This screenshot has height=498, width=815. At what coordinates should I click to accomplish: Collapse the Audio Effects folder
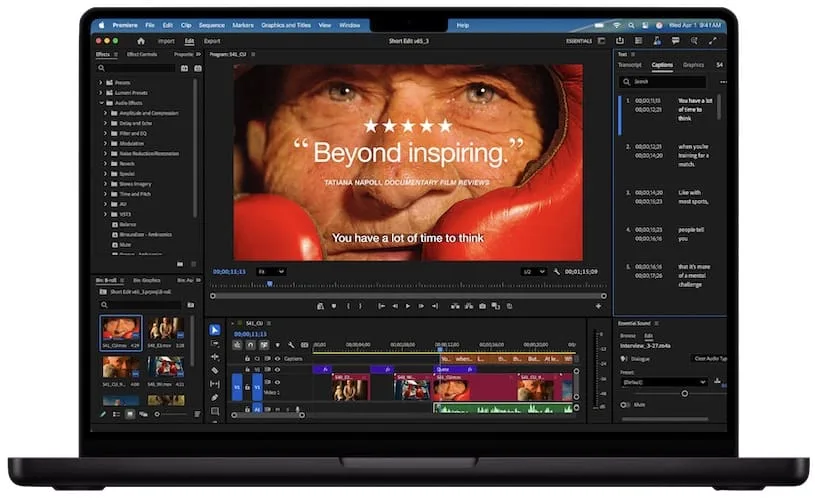point(101,103)
